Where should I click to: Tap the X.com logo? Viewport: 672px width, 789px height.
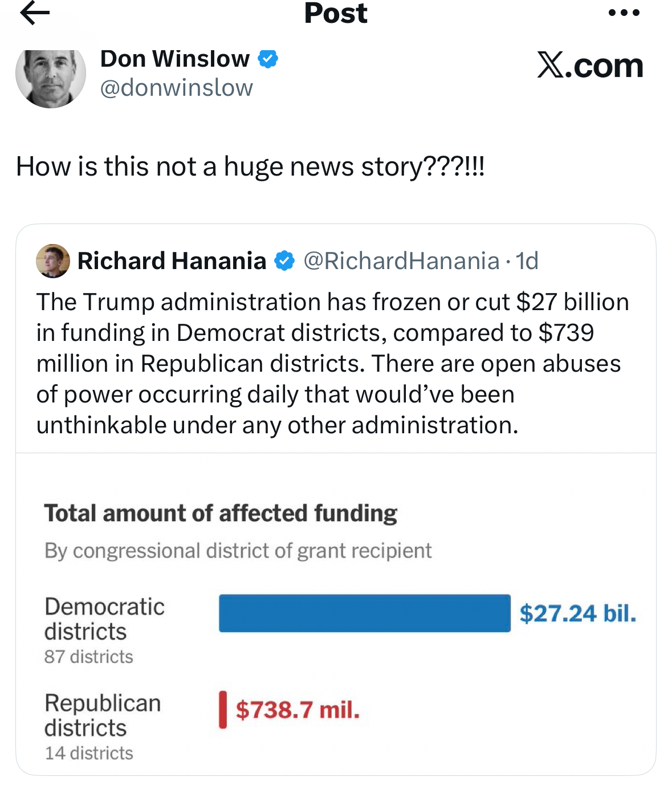tap(590, 66)
